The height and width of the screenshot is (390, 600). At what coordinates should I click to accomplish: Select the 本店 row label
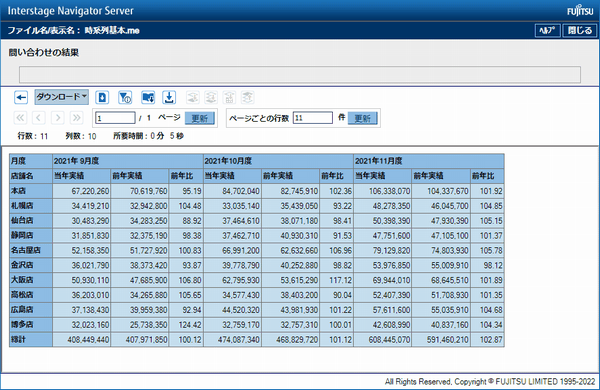(31, 191)
